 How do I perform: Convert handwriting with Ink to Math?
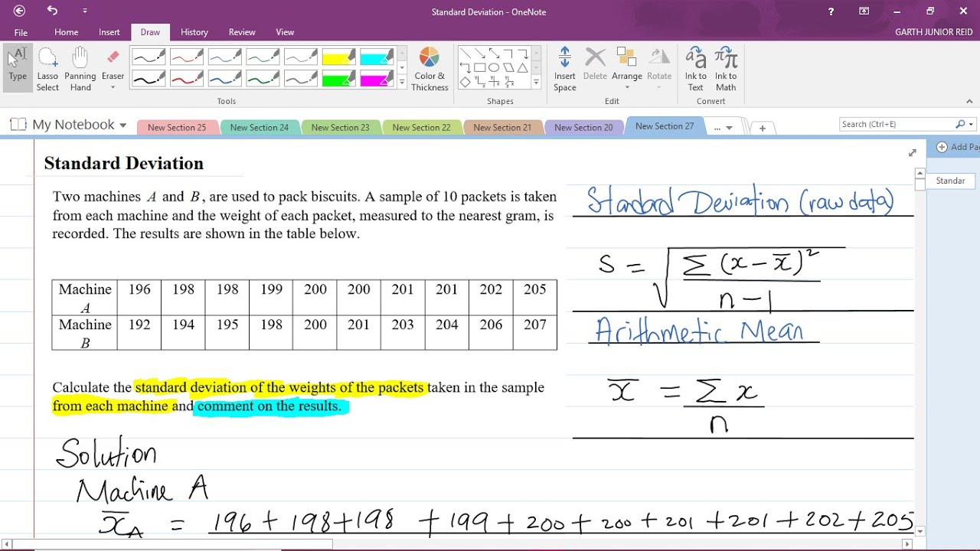coord(726,69)
